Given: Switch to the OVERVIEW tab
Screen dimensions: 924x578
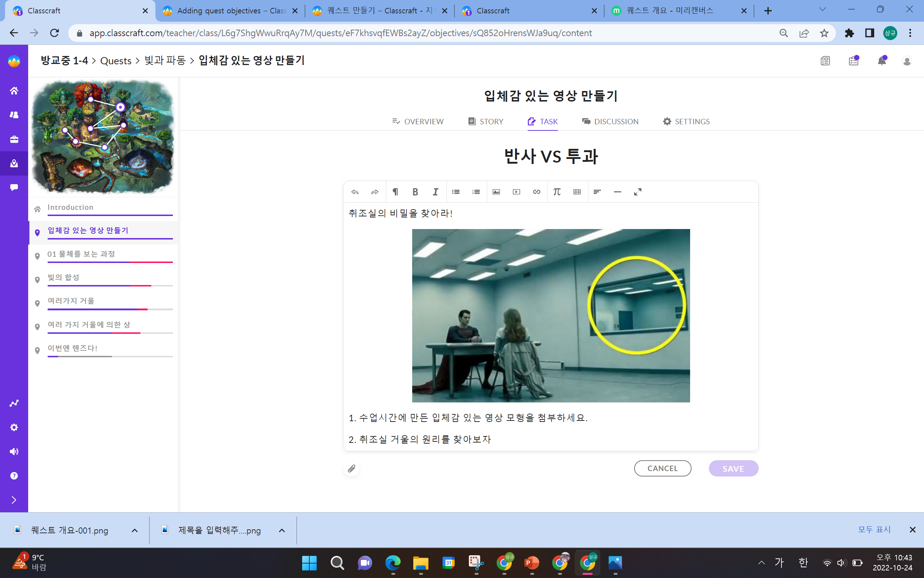Looking at the screenshot, I should [x=418, y=122].
